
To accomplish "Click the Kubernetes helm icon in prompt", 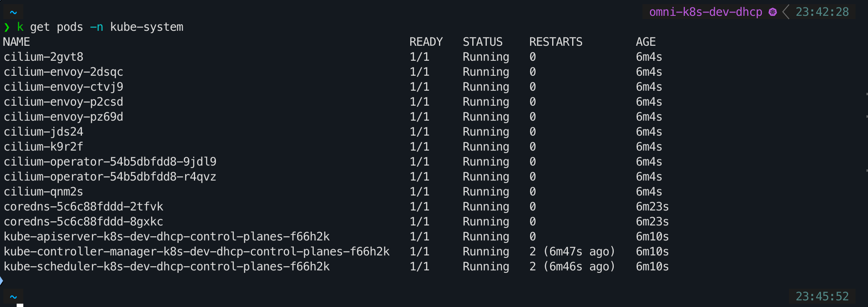I will 773,12.
